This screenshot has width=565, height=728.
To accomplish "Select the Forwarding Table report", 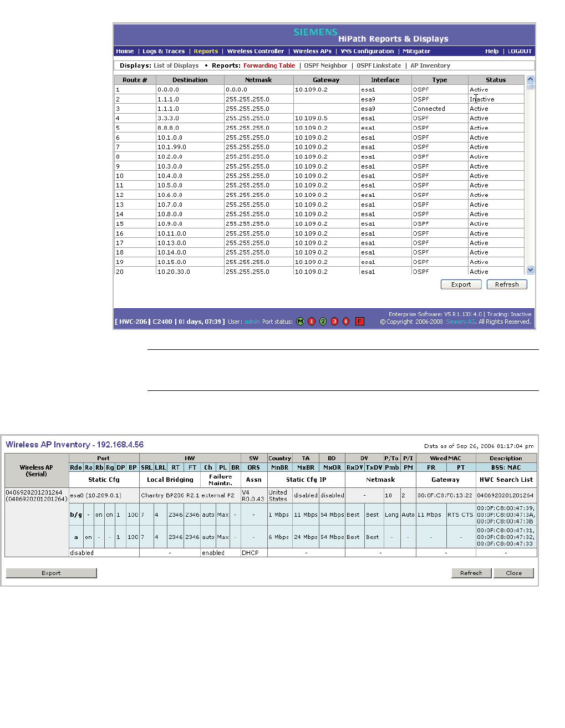I will [269, 65].
